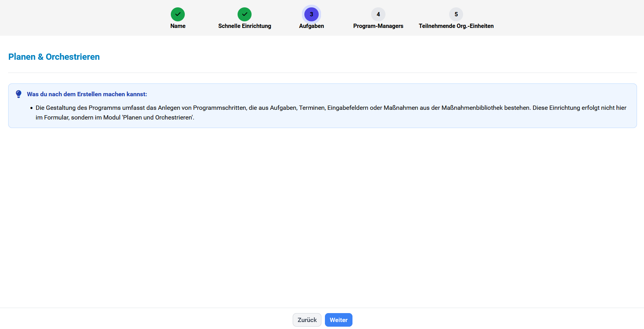Screen dimensions: 644x329
Task: Select the Aufgaben step label
Action: [311, 26]
